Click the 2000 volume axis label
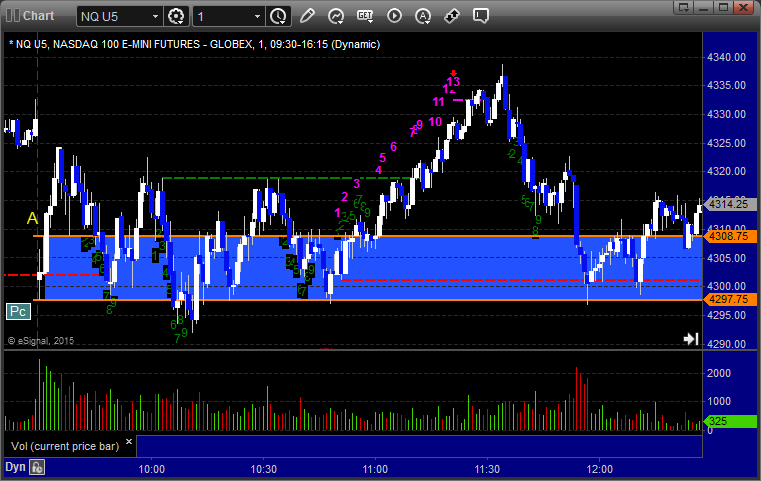761x481 pixels. click(x=719, y=373)
